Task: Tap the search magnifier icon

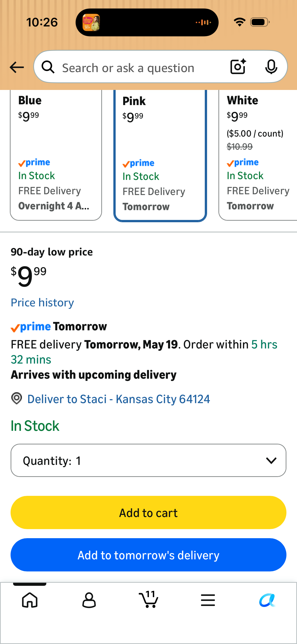Action: pyautogui.click(x=48, y=67)
